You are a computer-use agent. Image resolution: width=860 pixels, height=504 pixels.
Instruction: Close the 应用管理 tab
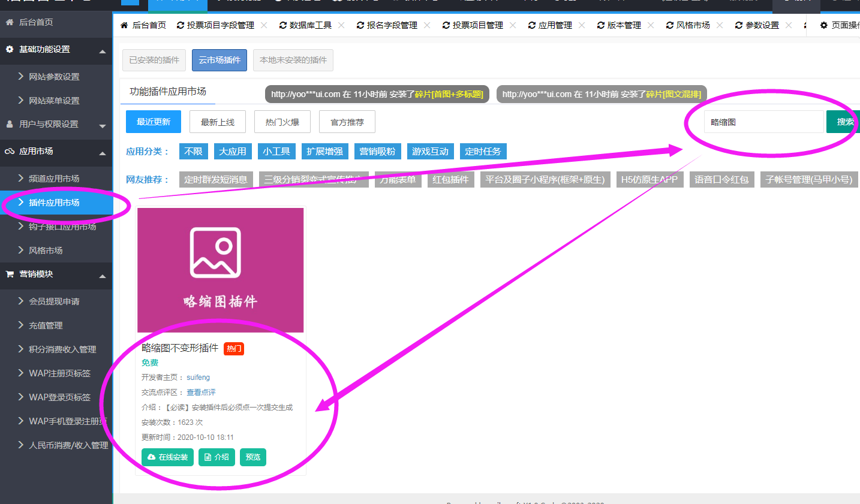click(582, 25)
